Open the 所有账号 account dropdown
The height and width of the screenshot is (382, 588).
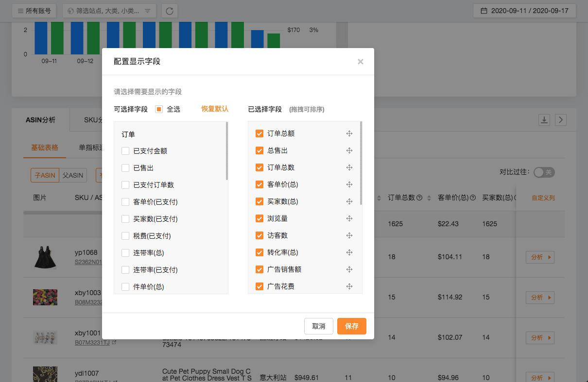tap(34, 11)
